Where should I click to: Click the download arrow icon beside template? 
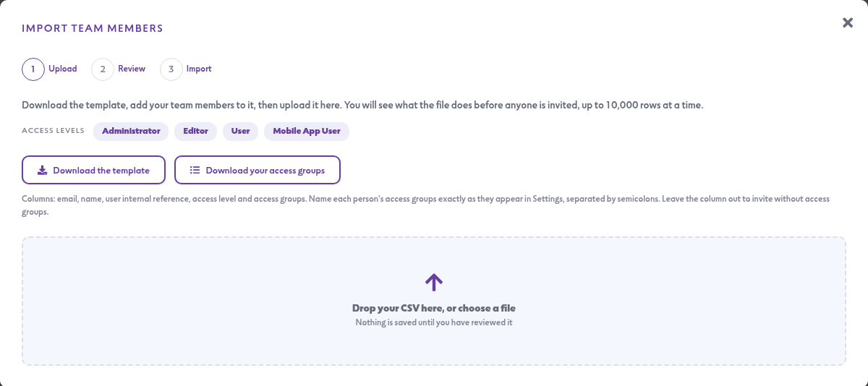point(43,171)
